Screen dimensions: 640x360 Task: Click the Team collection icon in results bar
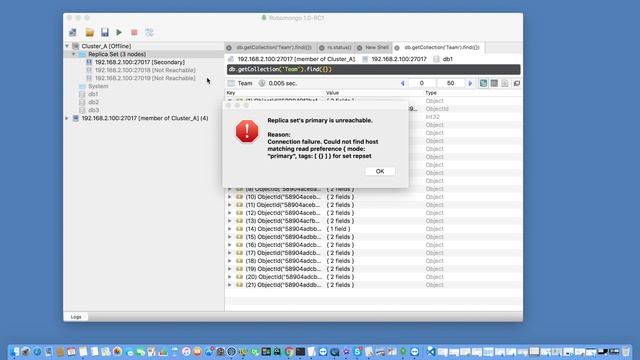[231, 83]
